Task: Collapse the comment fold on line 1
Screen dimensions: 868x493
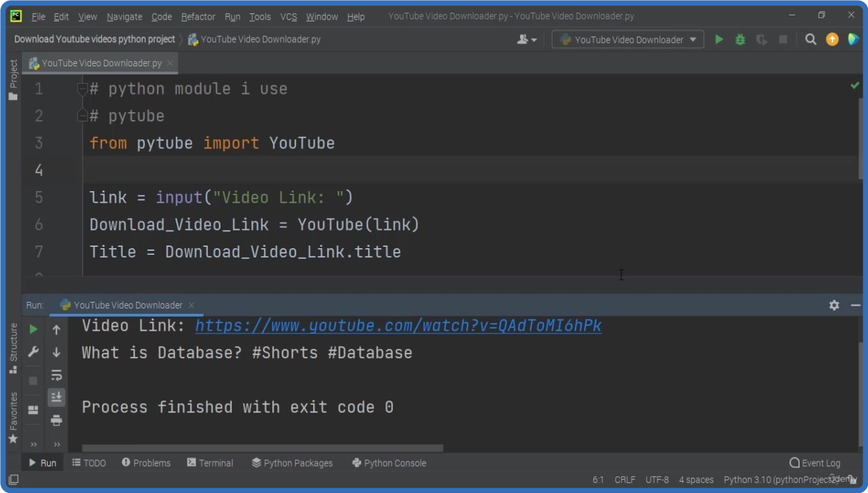Action: [82, 89]
